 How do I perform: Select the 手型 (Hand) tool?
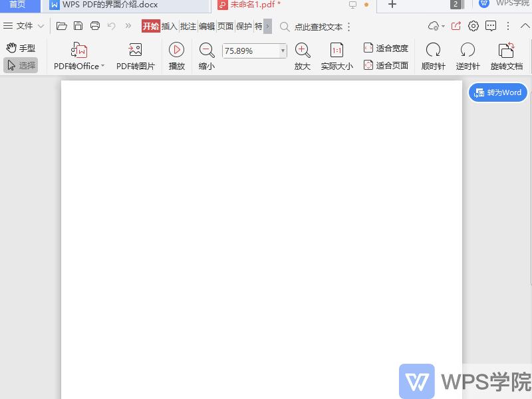(x=20, y=48)
